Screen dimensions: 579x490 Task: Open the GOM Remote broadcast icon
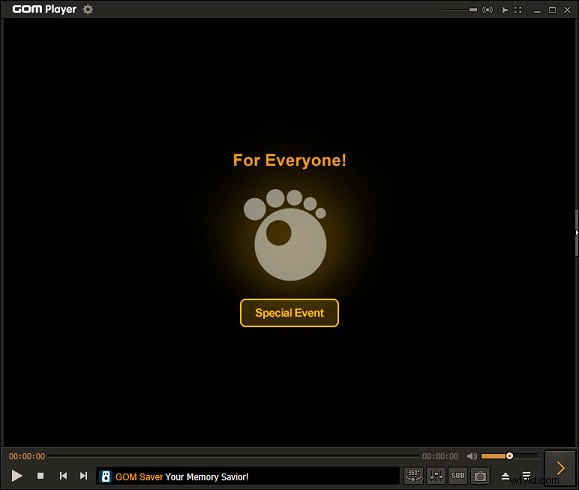(x=487, y=10)
